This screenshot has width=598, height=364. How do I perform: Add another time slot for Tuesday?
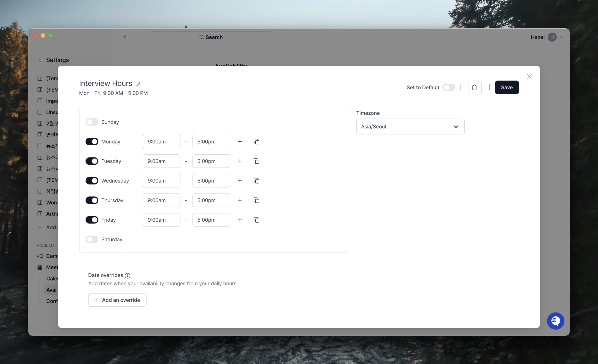point(240,161)
